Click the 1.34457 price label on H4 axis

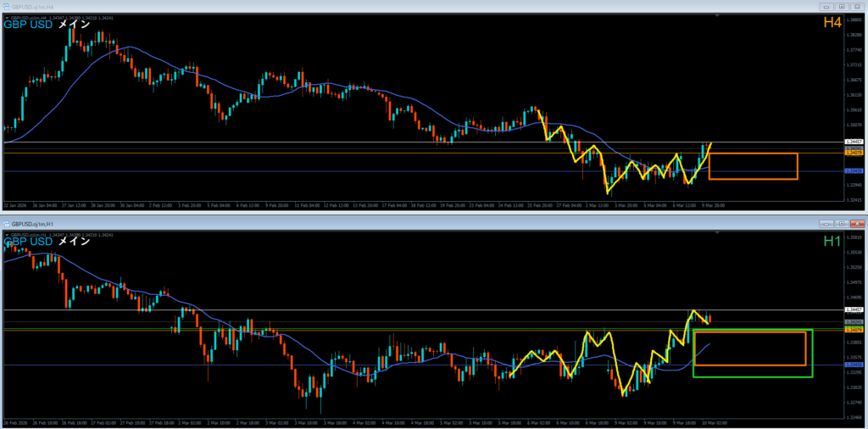[x=854, y=142]
